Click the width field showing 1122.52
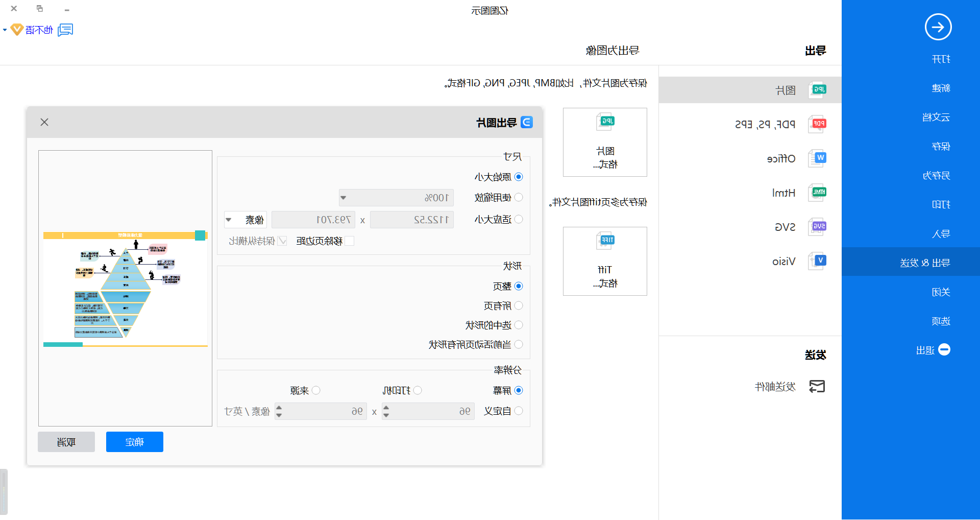Viewport: 980px width, 520px height. (412, 220)
